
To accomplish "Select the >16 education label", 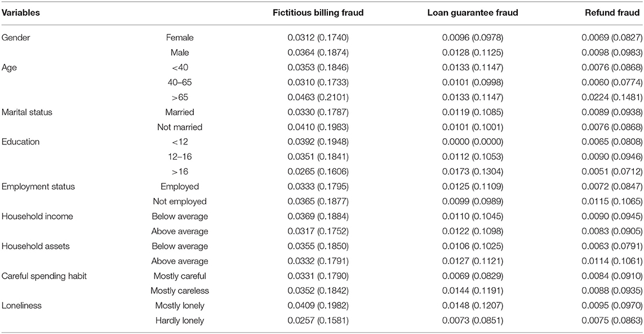I will point(180,172).
